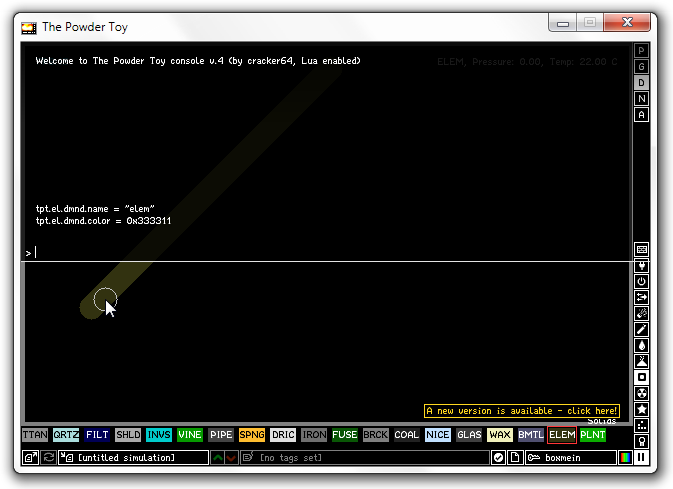Open the Liquids droplet category icon

tap(642, 346)
